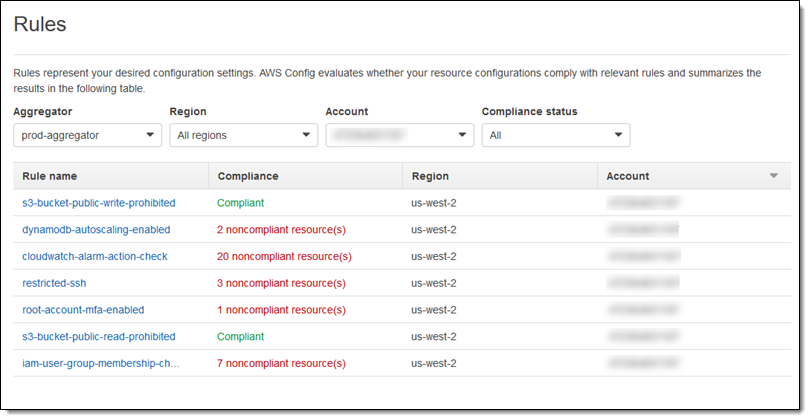Sort table by Compliance column header
Viewport: 810px width, 420px height.
[247, 176]
